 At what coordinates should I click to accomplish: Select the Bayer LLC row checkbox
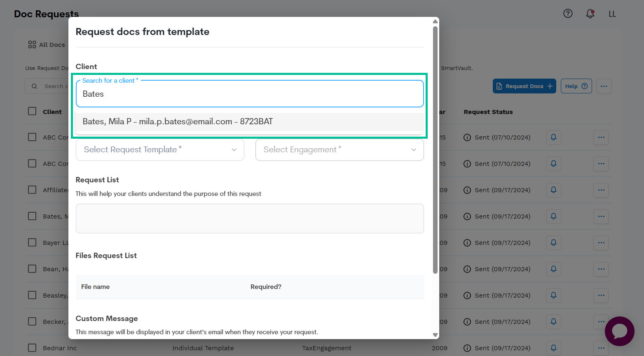32,242
